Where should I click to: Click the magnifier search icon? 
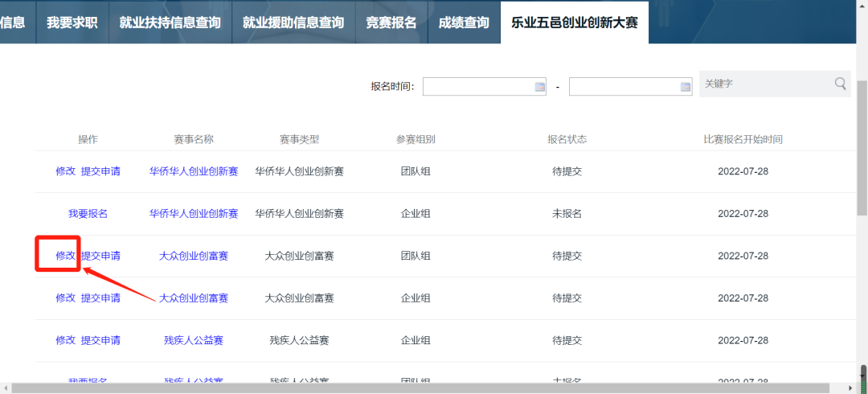point(840,84)
